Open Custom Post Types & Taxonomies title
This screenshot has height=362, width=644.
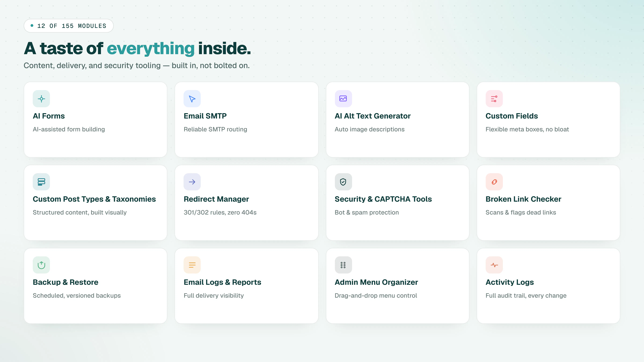(x=94, y=199)
